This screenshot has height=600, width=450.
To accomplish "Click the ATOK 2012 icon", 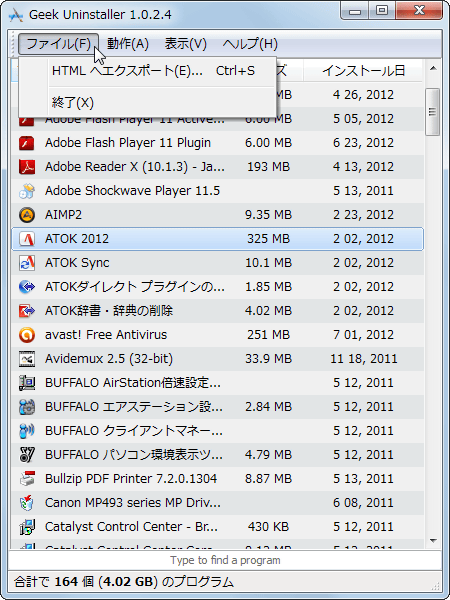I will coord(27,239).
